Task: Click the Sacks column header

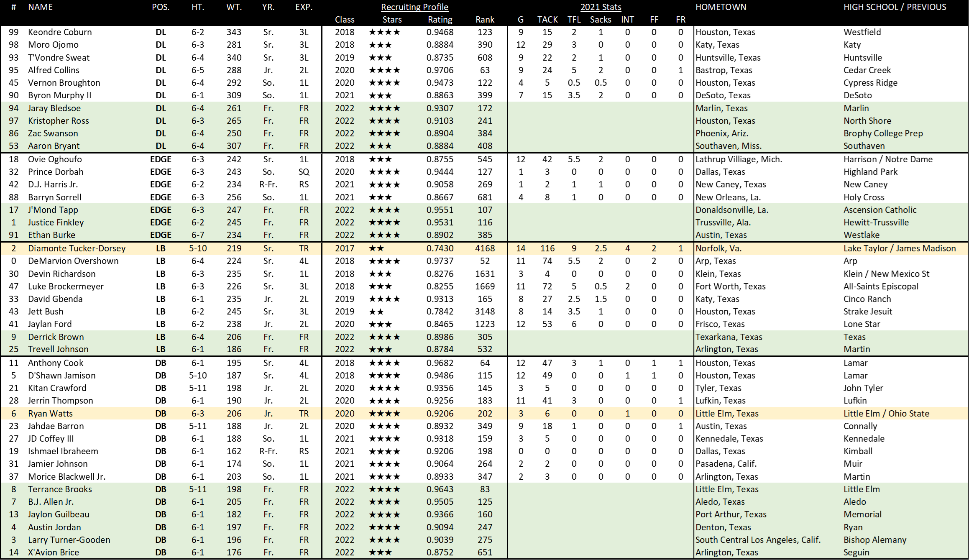Action: coord(600,20)
